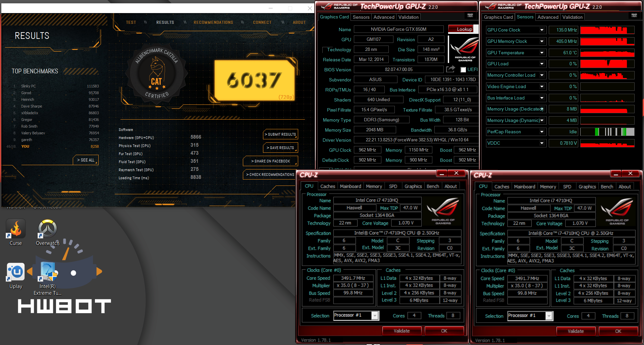Open Validation tab in right GPU-Z window

(x=572, y=17)
